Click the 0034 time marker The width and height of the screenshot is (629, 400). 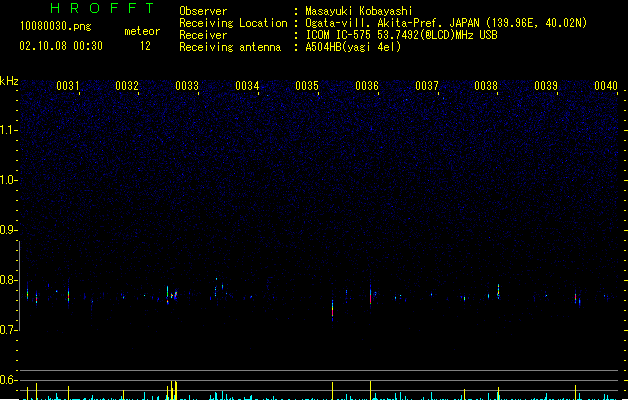tap(247, 85)
